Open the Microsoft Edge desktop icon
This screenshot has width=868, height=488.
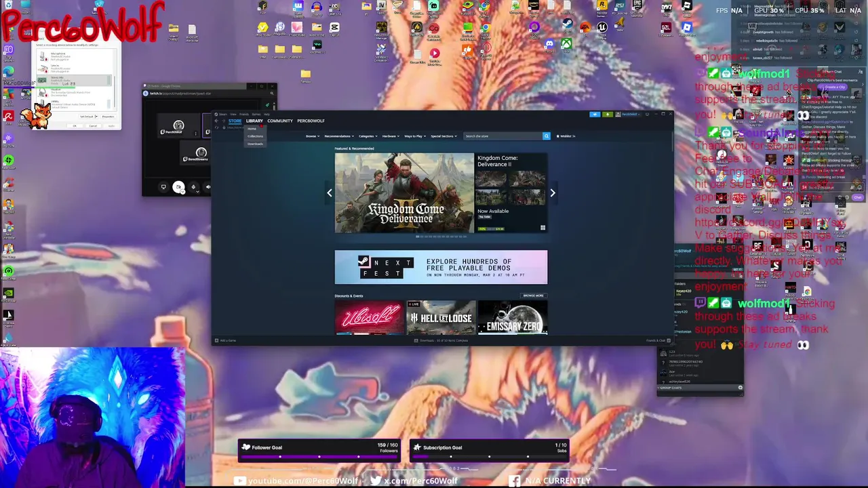(x=9, y=71)
